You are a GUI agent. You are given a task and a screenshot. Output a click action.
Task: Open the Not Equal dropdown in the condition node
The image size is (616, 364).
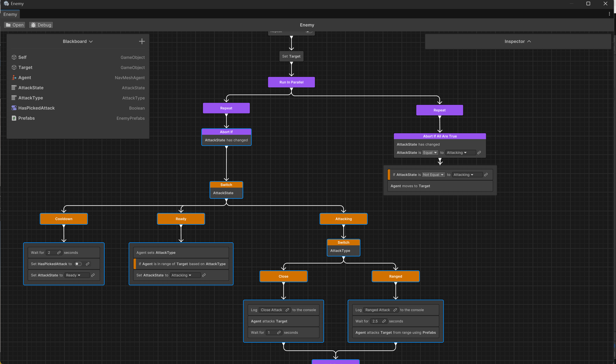point(433,174)
